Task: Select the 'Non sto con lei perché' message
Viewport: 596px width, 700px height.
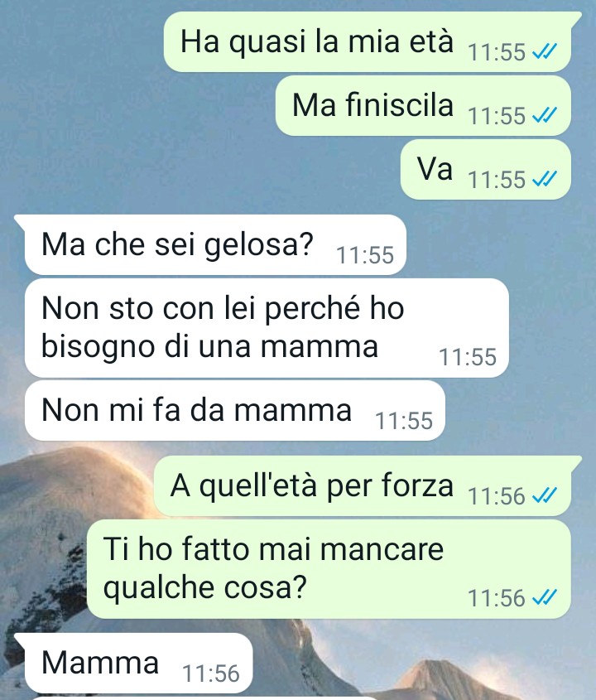Action: [x=267, y=328]
